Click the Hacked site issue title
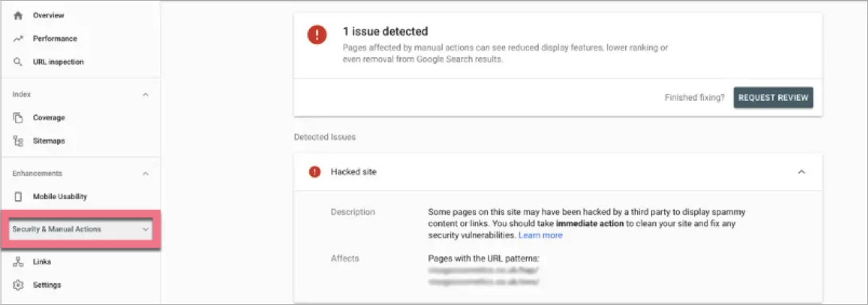Viewport: 868px width, 305px height. coord(354,172)
